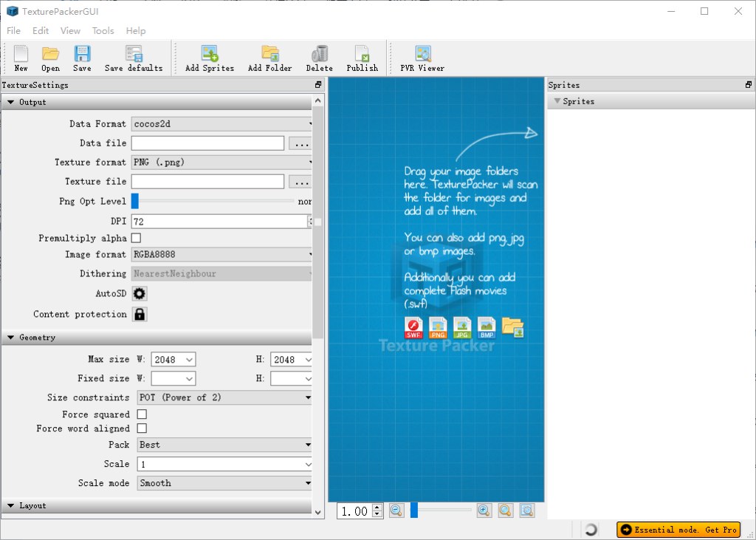The width and height of the screenshot is (756, 540).
Task: Click the BMP file type icon
Action: pyautogui.click(x=487, y=328)
